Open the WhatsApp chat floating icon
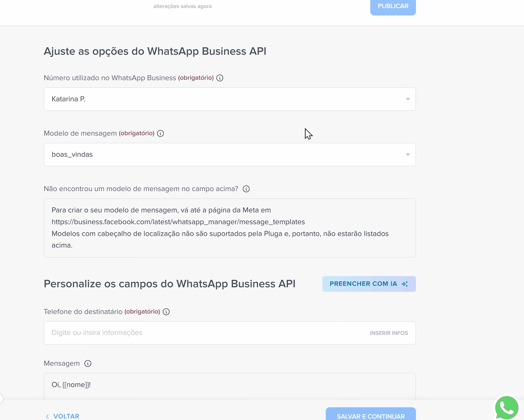Screen dimensions: 524x420 (507, 408)
